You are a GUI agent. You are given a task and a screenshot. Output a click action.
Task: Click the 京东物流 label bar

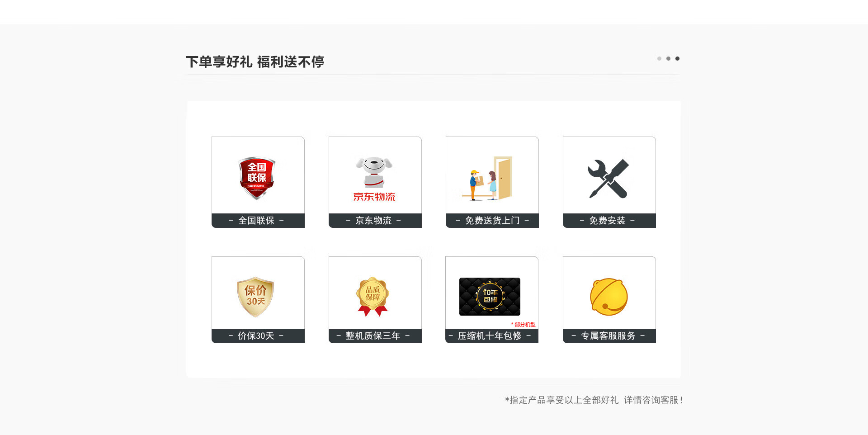click(x=375, y=221)
